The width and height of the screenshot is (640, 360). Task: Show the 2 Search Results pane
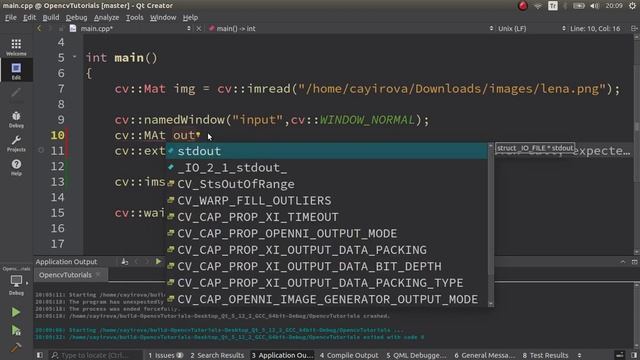click(217, 356)
